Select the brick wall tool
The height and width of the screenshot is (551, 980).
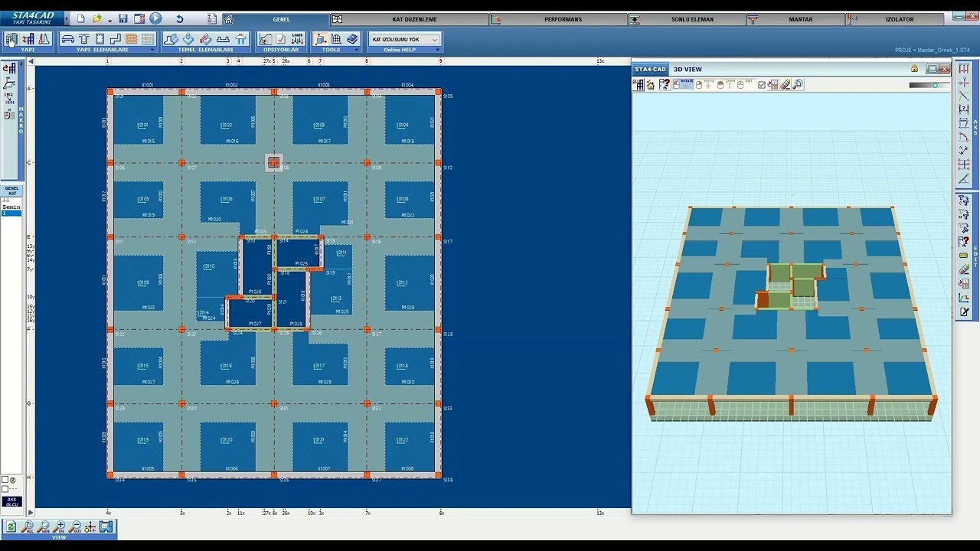[x=131, y=39]
